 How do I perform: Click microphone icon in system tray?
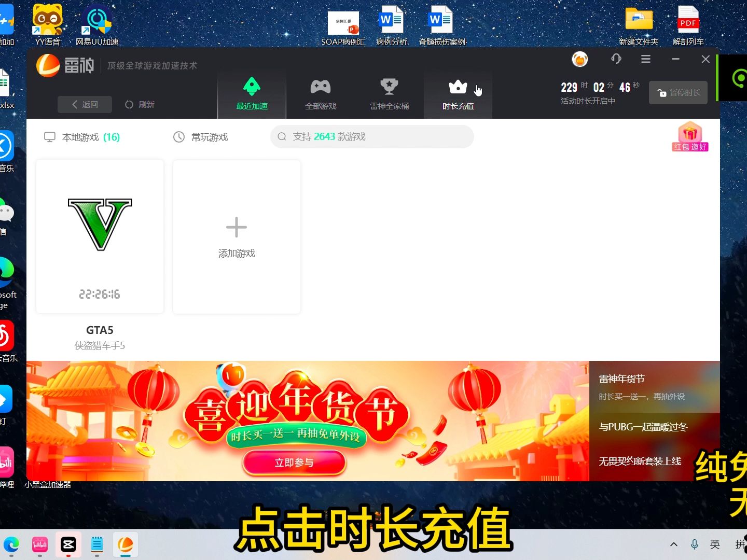pos(695,544)
